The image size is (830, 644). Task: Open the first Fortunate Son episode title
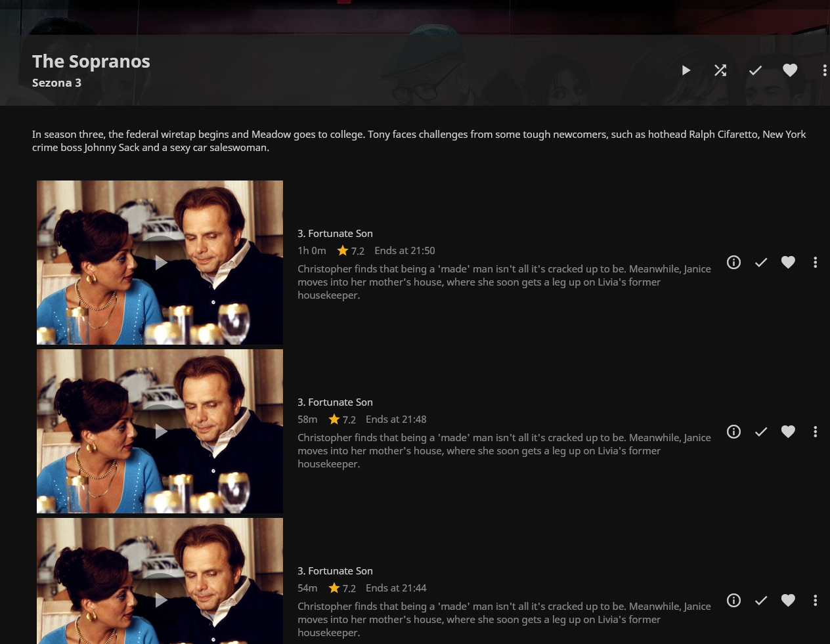(335, 233)
